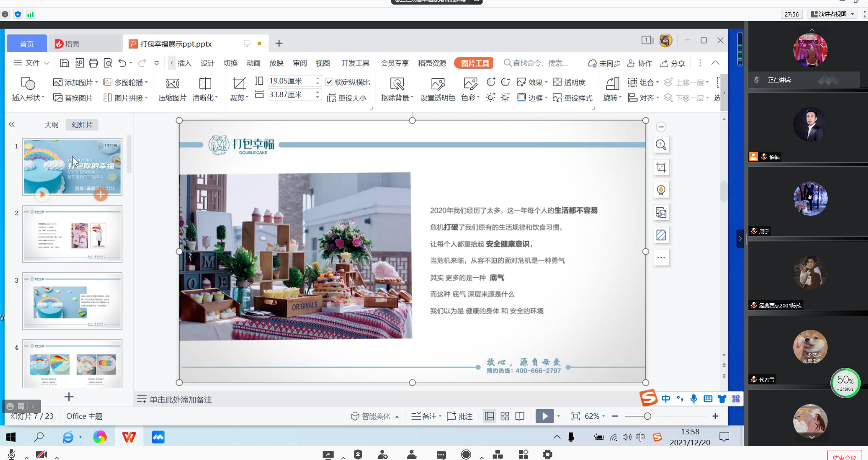Switch to slide sorter view icon

[505, 416]
